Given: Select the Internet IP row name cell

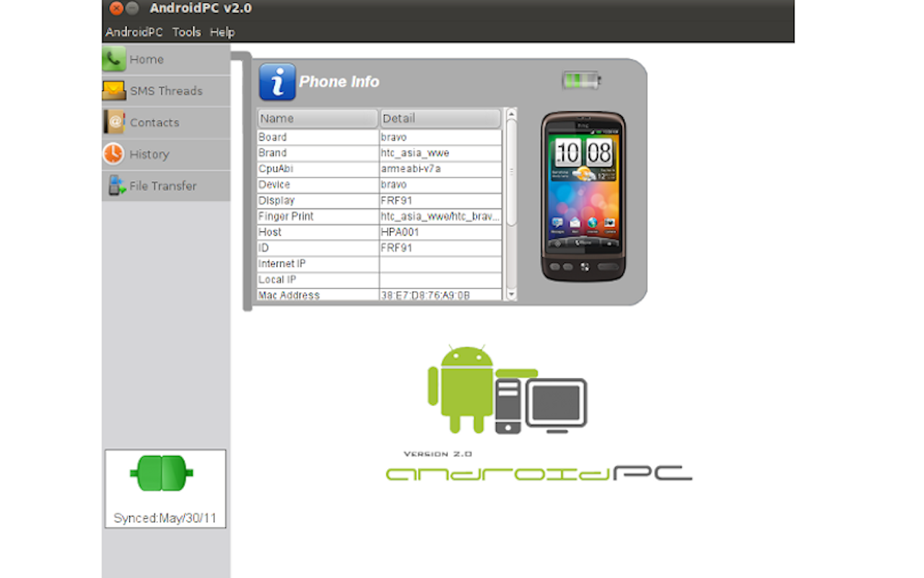Looking at the screenshot, I should pyautogui.click(x=318, y=264).
